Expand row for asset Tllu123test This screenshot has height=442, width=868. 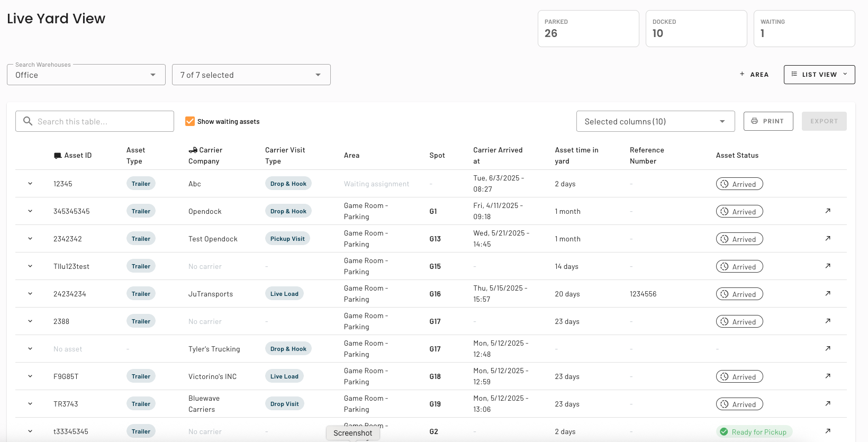(30, 266)
